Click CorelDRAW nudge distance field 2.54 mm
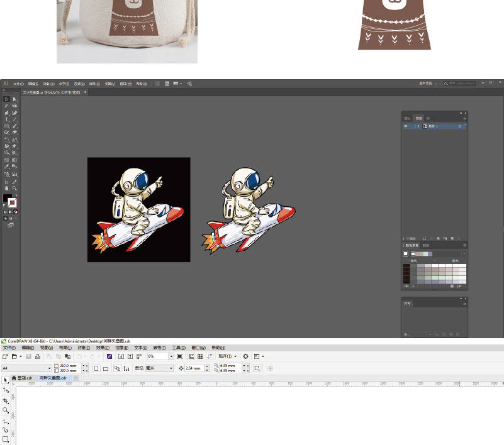 194,368
